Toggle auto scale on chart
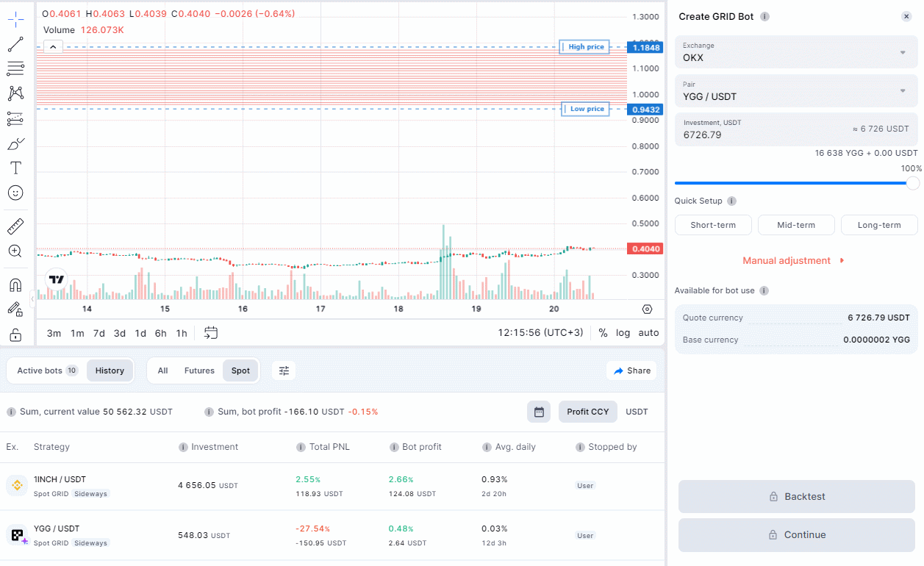 648,333
